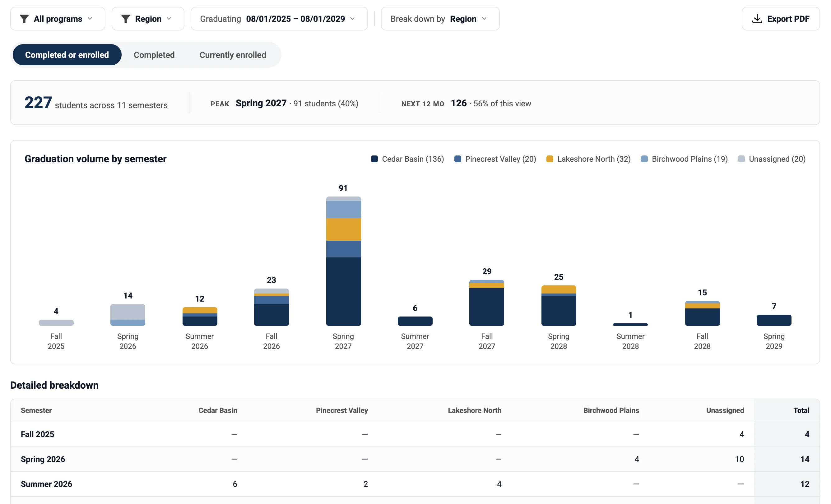Select the Spring 2026 table row label

tap(43, 459)
